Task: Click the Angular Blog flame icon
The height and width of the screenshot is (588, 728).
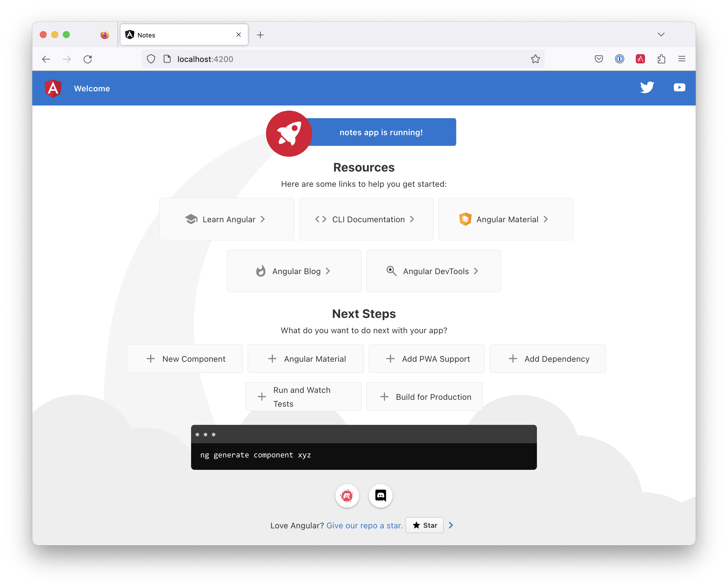Action: pos(260,271)
